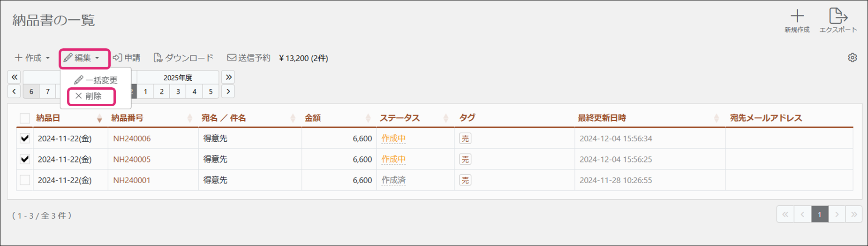Open delivery note NH240001 link
Image resolution: width=868 pixels, height=246 pixels.
coord(132,180)
